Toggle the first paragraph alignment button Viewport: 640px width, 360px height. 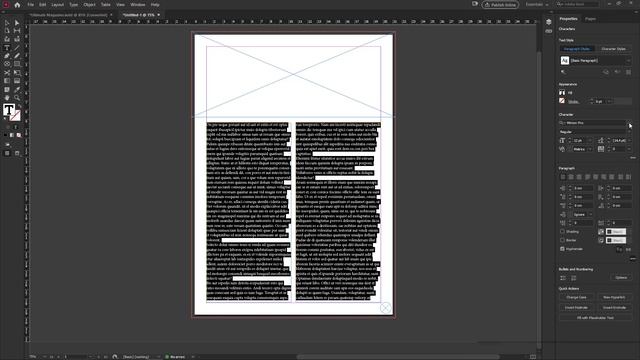pos(563,177)
